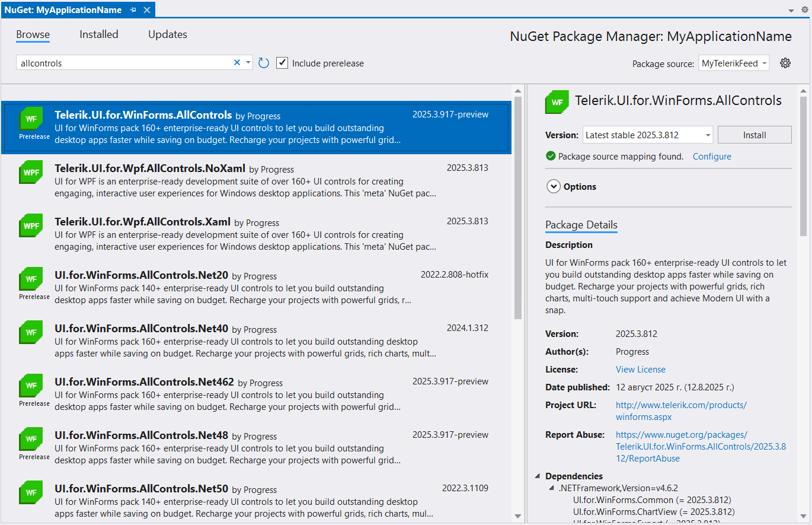Click the refresh search results icon
The image size is (812, 525).
pyautogui.click(x=264, y=63)
